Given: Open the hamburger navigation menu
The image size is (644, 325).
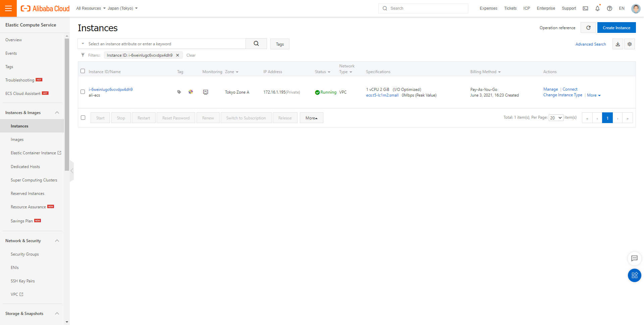Looking at the screenshot, I should [x=8, y=8].
